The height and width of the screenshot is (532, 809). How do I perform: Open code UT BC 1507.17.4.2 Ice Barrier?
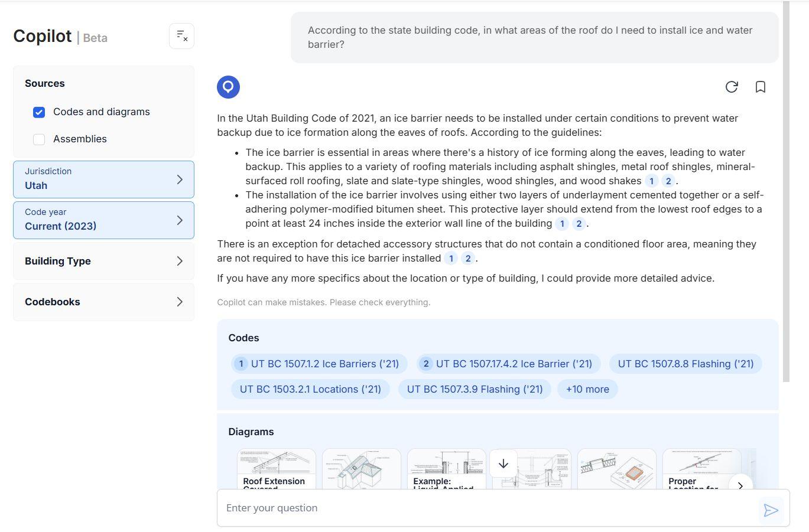click(508, 364)
